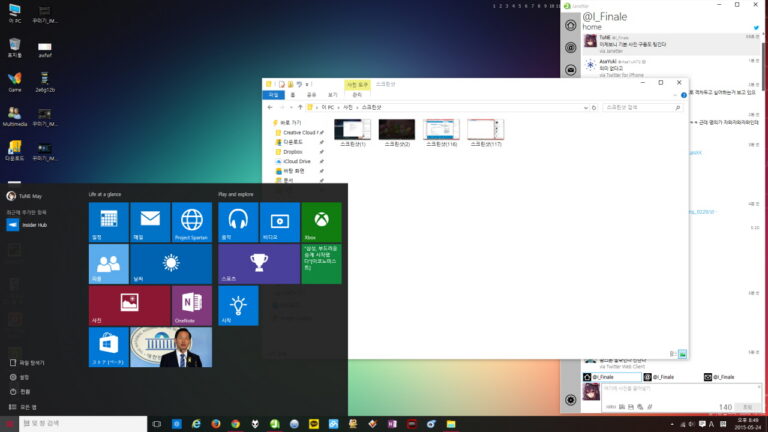
Task: Select iCloud Drive in Explorer sidebar
Action: tap(296, 161)
